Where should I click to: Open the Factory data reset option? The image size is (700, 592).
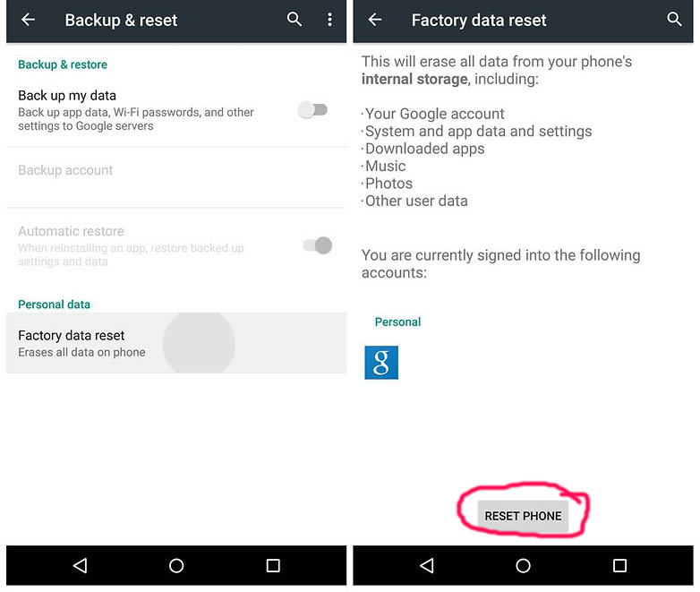176,343
